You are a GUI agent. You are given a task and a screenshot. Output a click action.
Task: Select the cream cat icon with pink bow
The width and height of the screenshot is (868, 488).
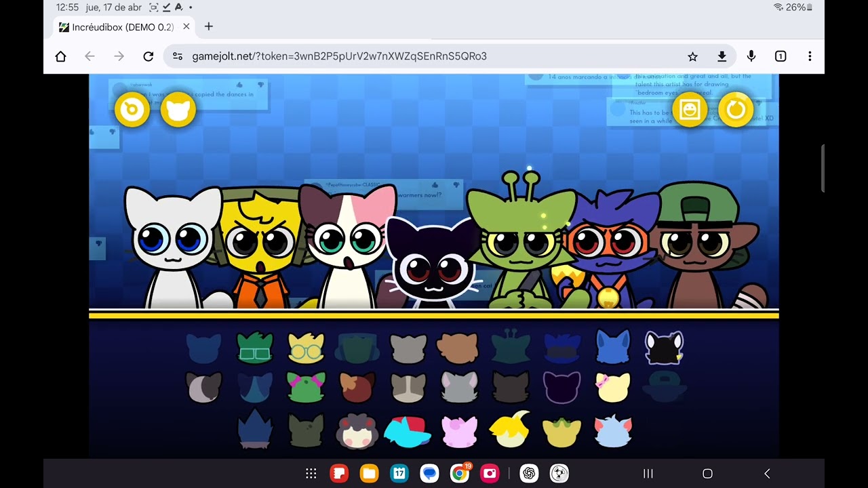click(x=613, y=387)
